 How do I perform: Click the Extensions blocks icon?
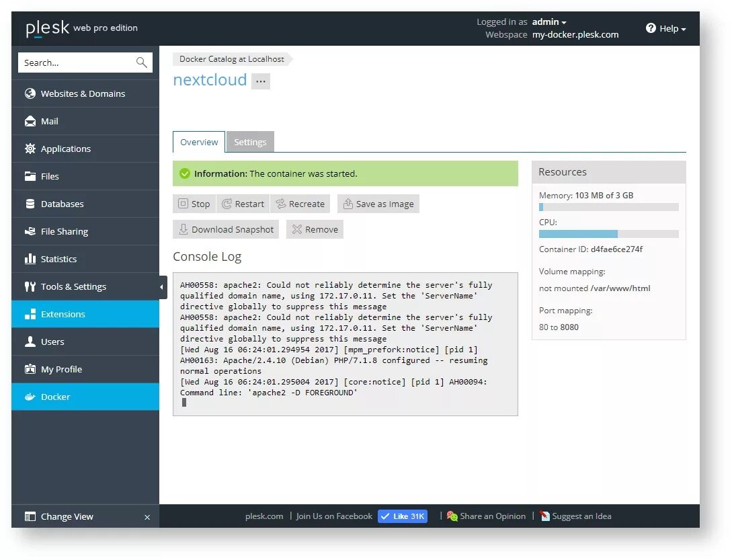tap(30, 314)
